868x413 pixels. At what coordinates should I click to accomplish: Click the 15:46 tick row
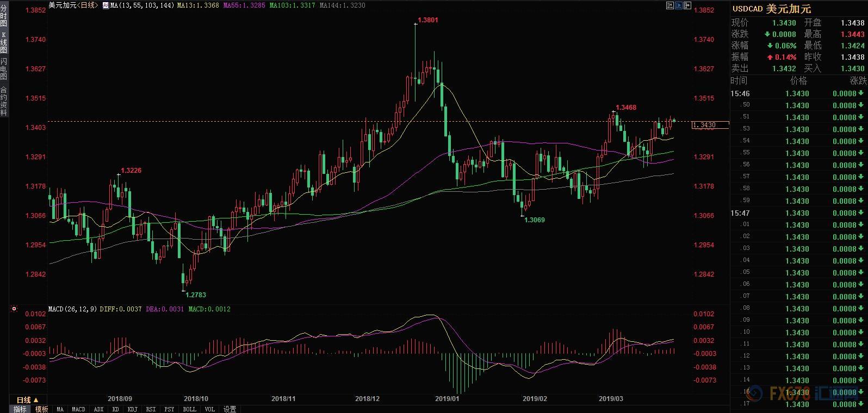[x=798, y=93]
